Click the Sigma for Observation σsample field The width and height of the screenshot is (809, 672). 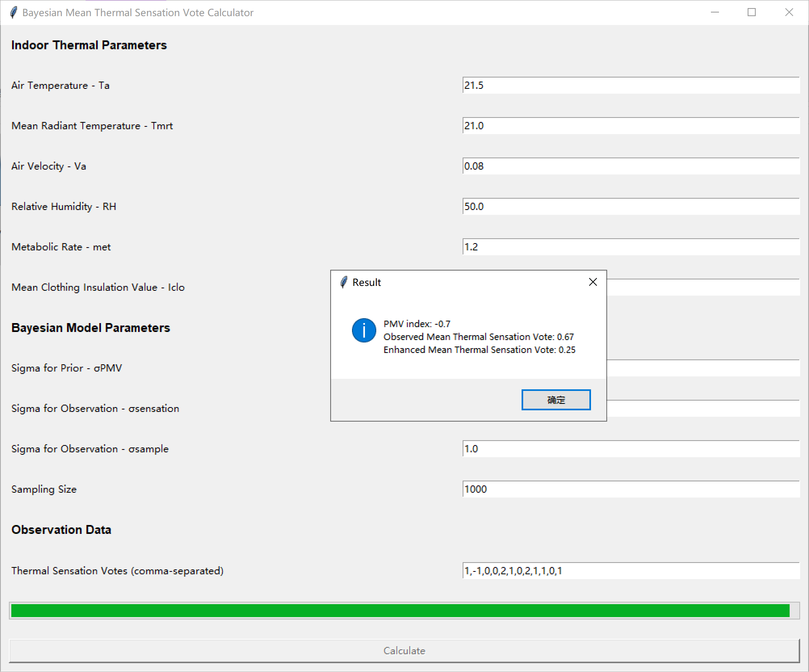(x=631, y=449)
